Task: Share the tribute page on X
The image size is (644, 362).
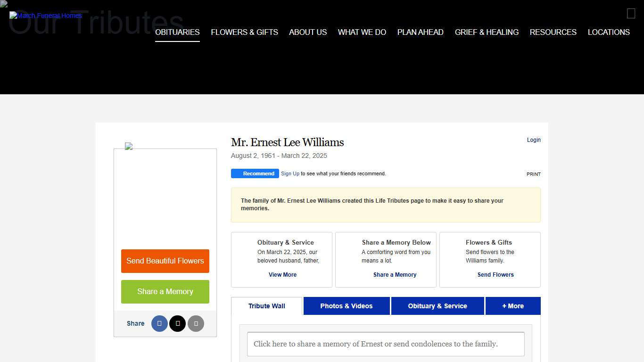Action: pyautogui.click(x=177, y=323)
